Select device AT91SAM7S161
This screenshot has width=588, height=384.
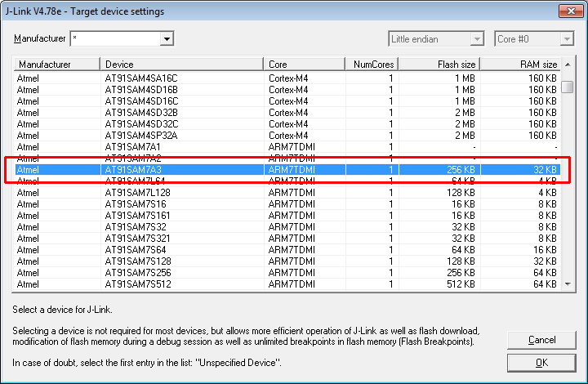coord(287,215)
